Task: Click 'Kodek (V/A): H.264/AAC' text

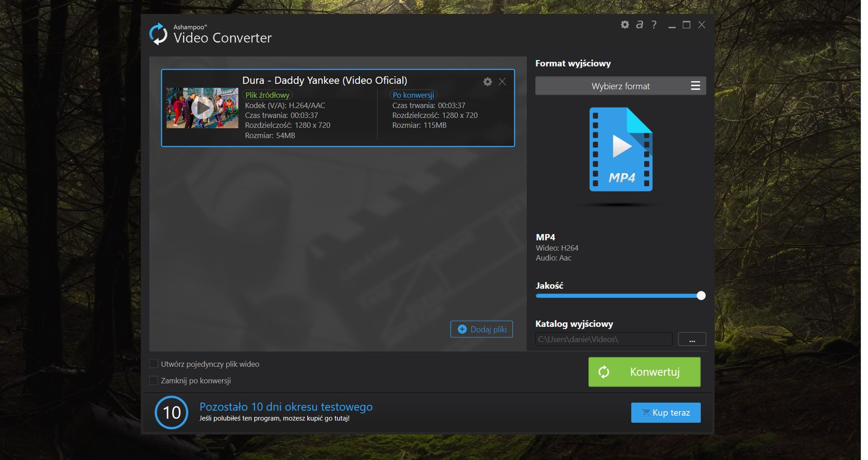Action: (285, 105)
